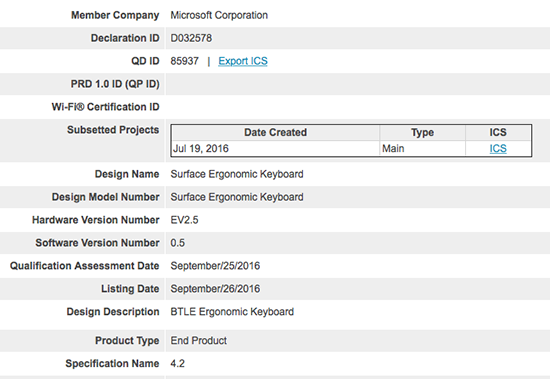550x379 pixels.
Task: Select BTLE Ergonomic Keyboard description text
Action: [x=232, y=312]
